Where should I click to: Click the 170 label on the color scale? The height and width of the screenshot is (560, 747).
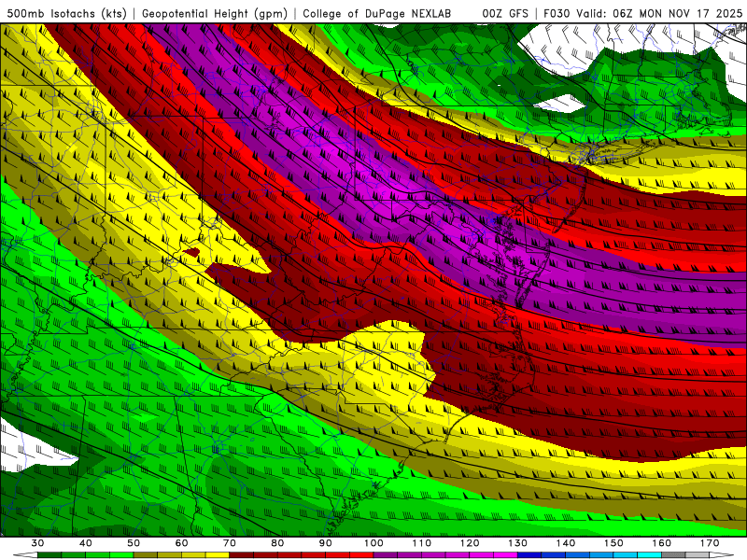pyautogui.click(x=710, y=543)
